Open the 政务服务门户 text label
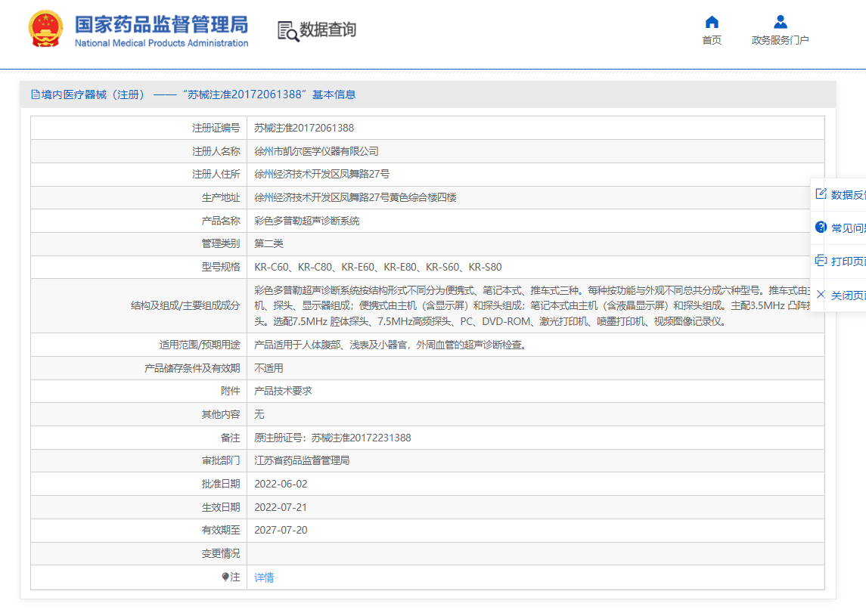 click(780, 41)
